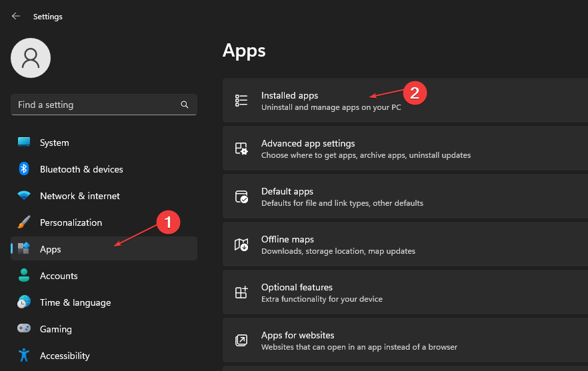Image resolution: width=588 pixels, height=371 pixels.
Task: Click the Accounts person icon
Action: coord(24,276)
